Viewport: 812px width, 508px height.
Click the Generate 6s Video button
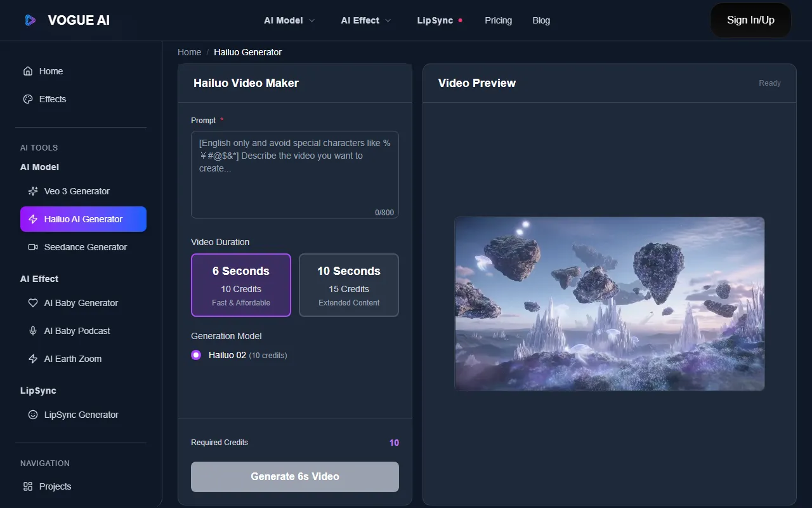point(295,477)
